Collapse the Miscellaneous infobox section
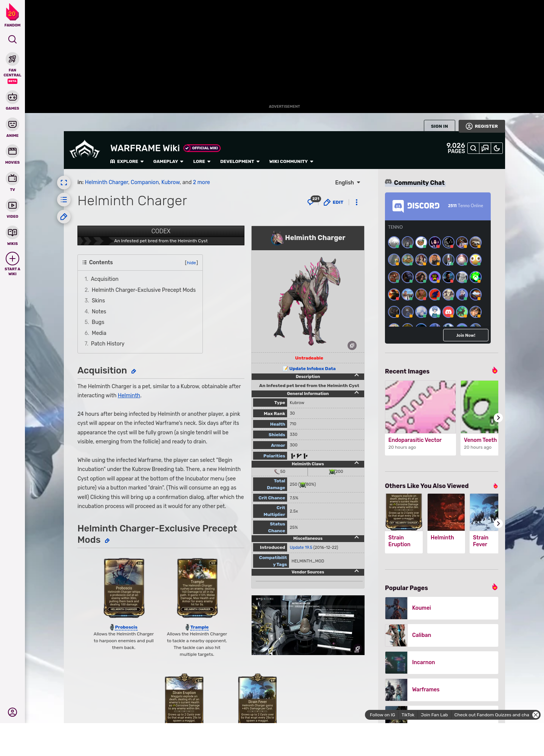The width and height of the screenshot is (544, 756). (357, 538)
